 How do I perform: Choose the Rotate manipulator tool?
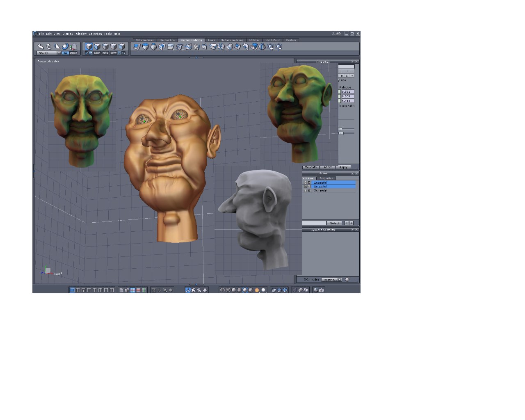pyautogui.click(x=49, y=46)
